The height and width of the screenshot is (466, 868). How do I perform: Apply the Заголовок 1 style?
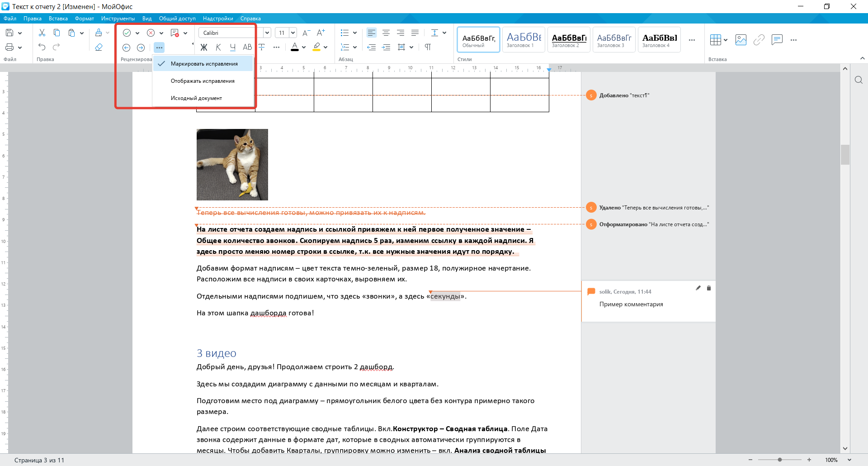tap(524, 40)
